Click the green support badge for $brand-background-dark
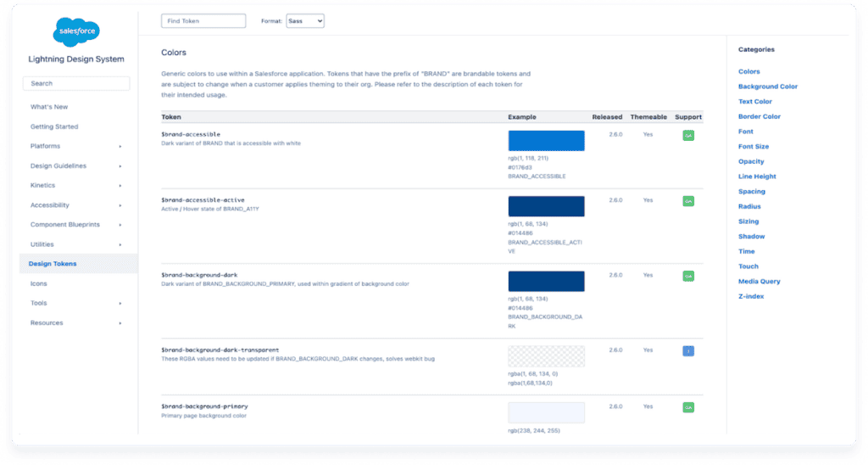868x465 pixels. point(688,276)
